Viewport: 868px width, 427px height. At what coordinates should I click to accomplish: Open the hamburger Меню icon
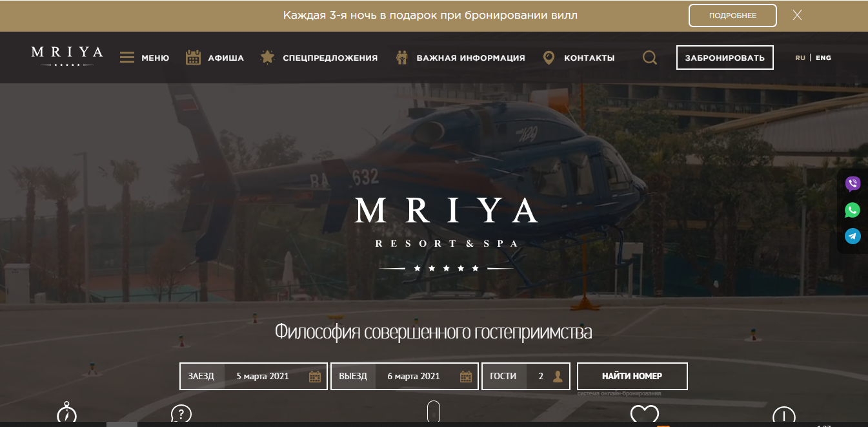coord(127,57)
